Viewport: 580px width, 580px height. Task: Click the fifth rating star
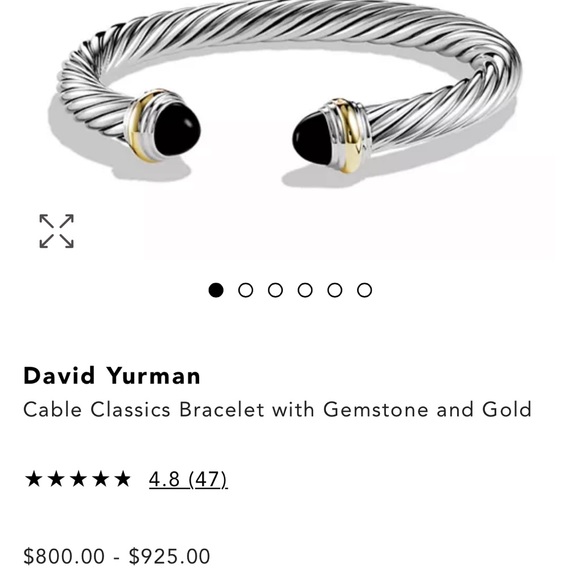(122, 479)
